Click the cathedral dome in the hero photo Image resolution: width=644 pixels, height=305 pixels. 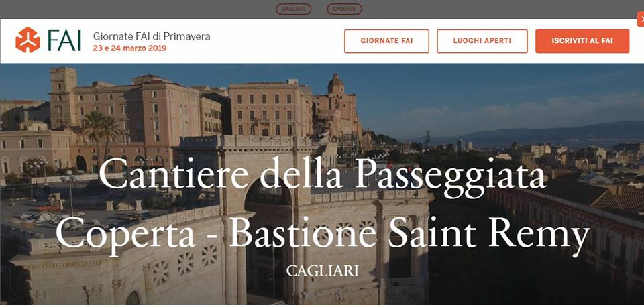pyautogui.click(x=335, y=84)
